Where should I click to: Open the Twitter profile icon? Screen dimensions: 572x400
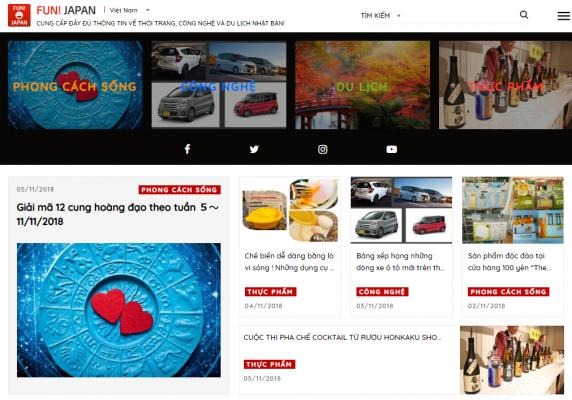point(254,149)
